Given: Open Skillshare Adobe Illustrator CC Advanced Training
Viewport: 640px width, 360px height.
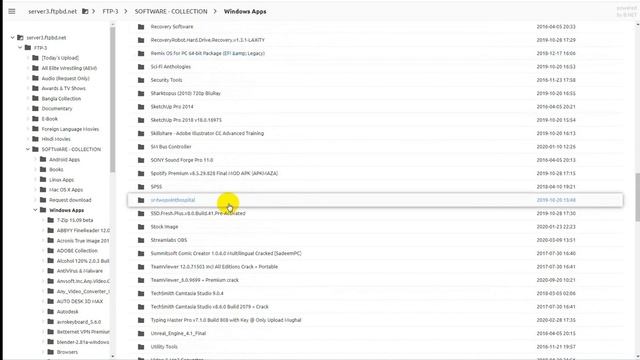Looking at the screenshot, I should (207, 133).
